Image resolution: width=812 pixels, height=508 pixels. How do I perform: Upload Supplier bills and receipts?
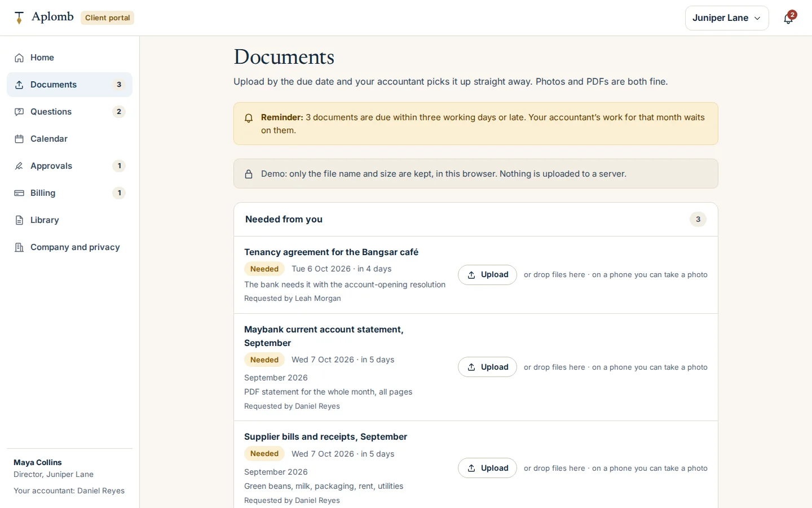[x=487, y=468]
